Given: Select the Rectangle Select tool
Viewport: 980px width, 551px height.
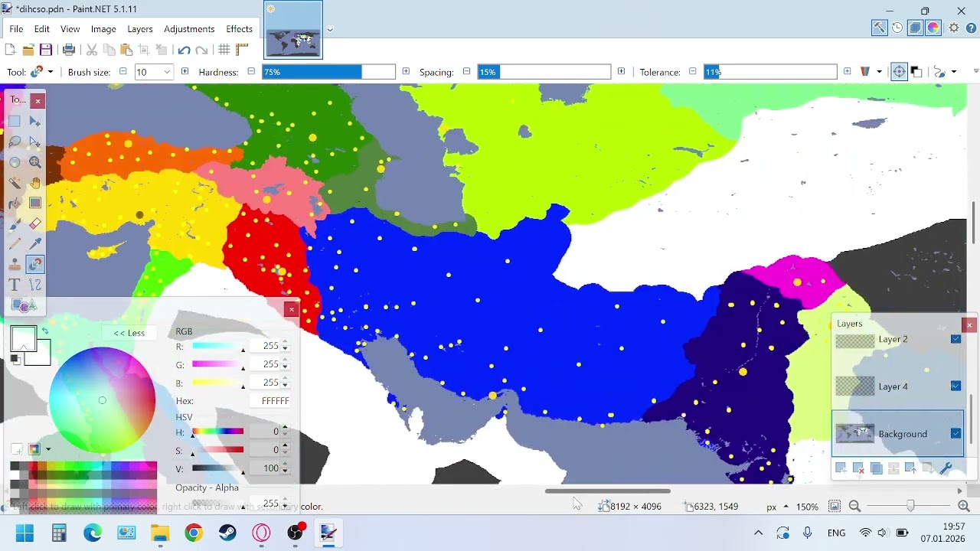Looking at the screenshot, I should (15, 121).
